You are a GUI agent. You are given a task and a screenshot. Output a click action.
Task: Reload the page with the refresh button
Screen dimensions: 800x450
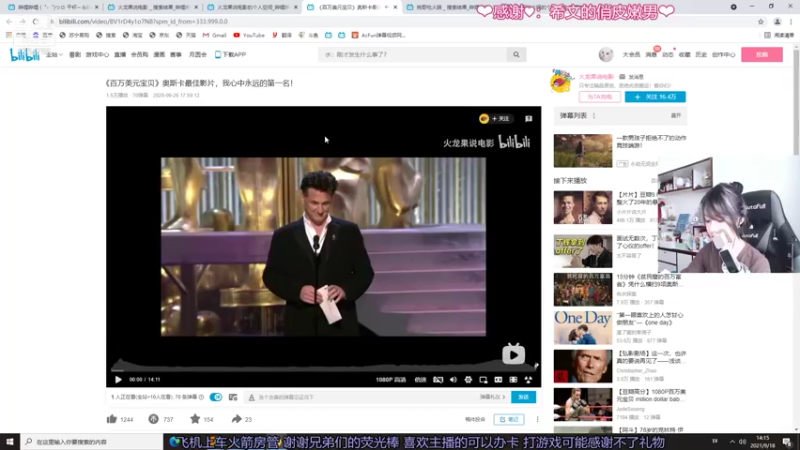click(x=35, y=21)
